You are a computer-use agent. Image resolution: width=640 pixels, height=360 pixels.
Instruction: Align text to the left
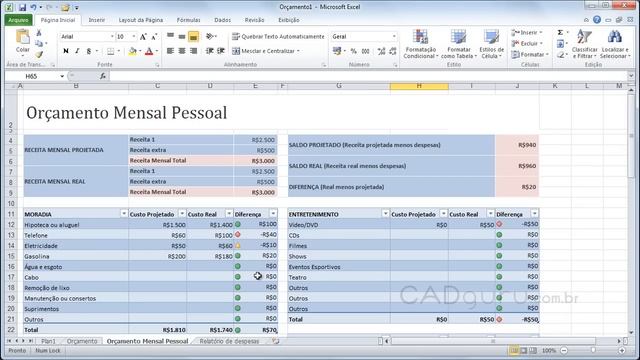coord(170,51)
